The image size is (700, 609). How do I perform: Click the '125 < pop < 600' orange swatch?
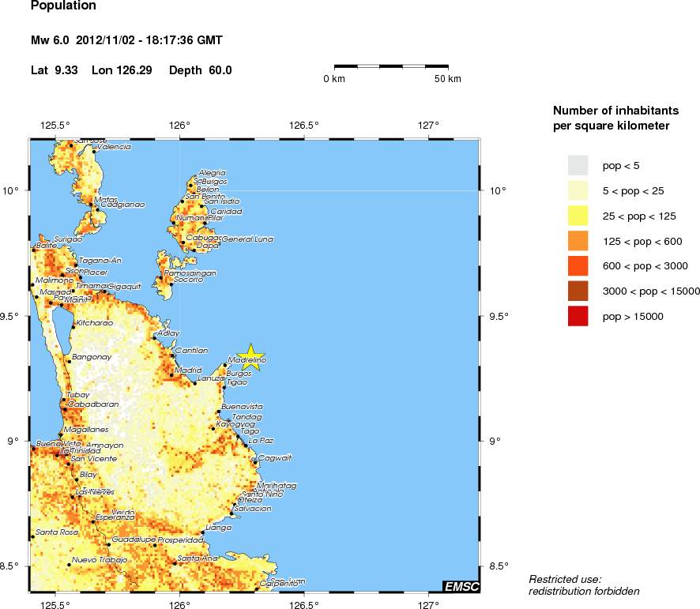[578, 241]
